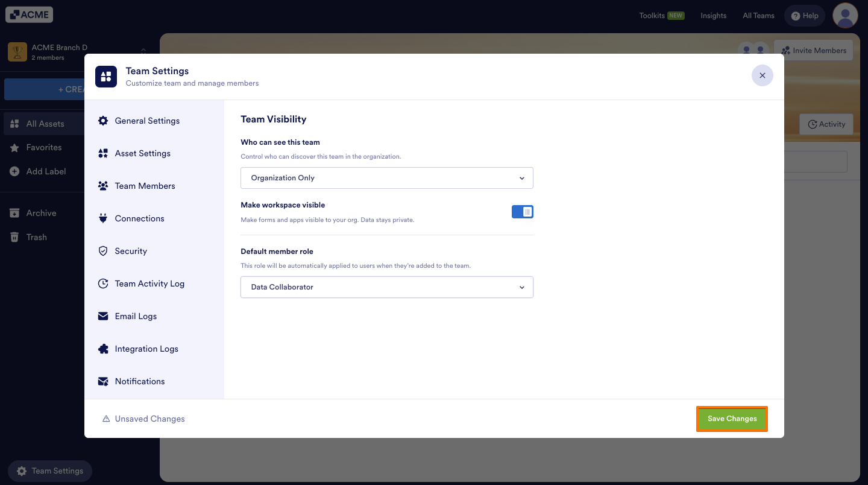Click the Archive box icon
868x485 pixels.
pos(14,213)
